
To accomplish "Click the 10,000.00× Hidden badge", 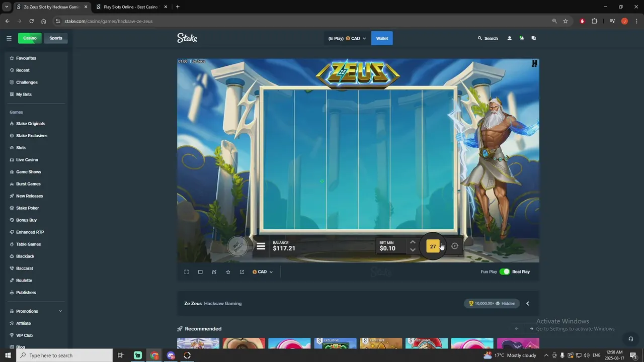I will click(x=492, y=304).
